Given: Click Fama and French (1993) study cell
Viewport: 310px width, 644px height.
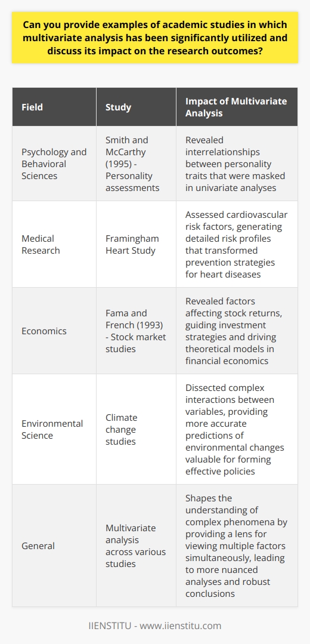Looking at the screenshot, I should 136,330.
